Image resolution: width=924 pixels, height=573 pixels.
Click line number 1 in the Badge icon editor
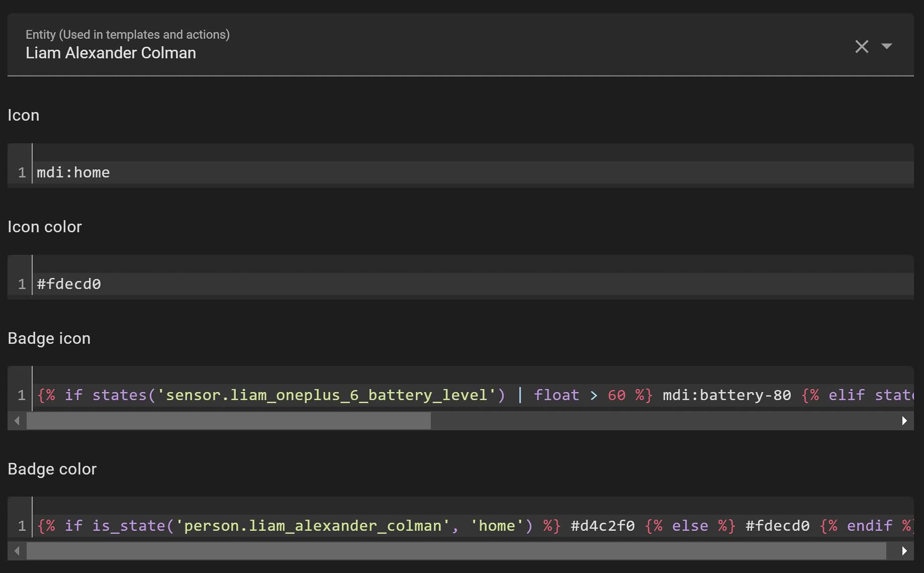pyautogui.click(x=22, y=395)
